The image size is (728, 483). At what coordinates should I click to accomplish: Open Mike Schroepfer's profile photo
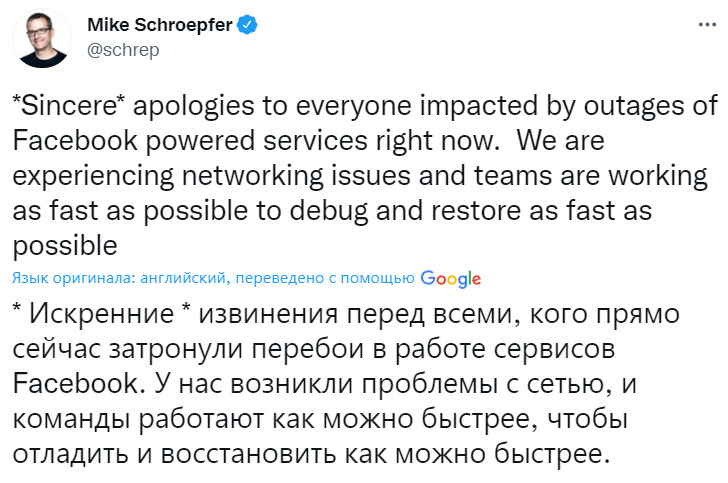coord(43,40)
